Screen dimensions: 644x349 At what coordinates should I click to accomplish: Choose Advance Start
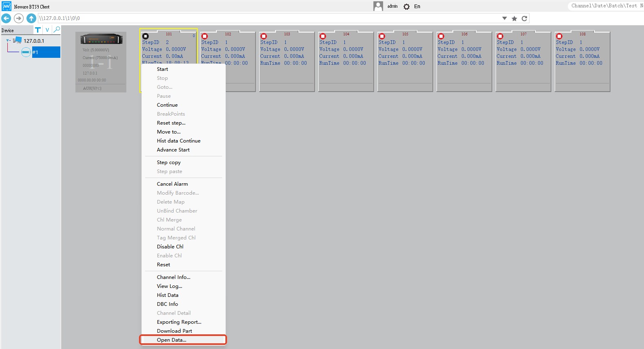point(183,150)
